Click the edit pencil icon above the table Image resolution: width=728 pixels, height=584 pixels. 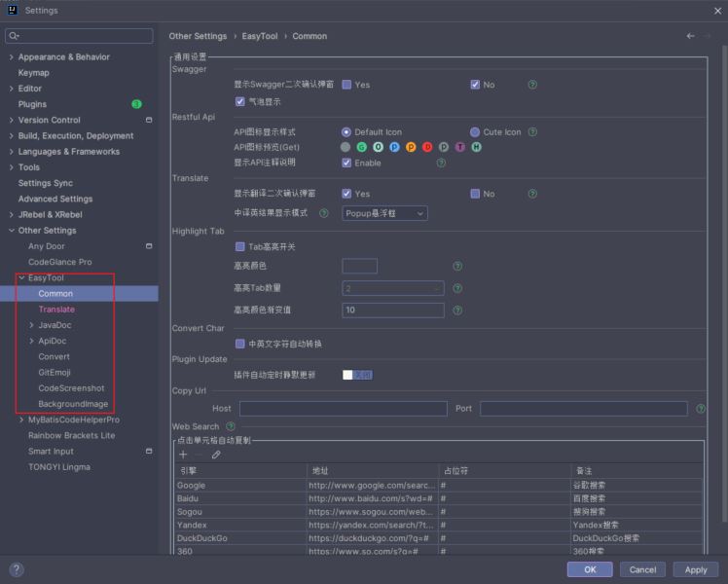216,455
